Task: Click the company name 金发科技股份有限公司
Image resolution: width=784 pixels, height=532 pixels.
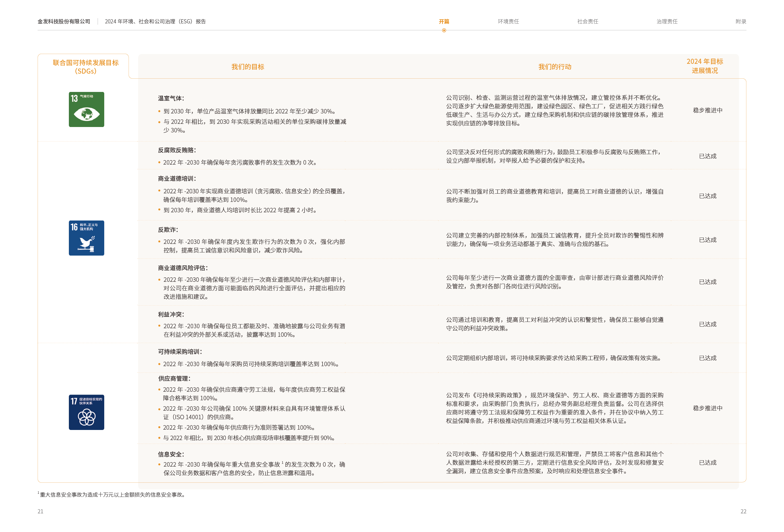Action: click(64, 21)
